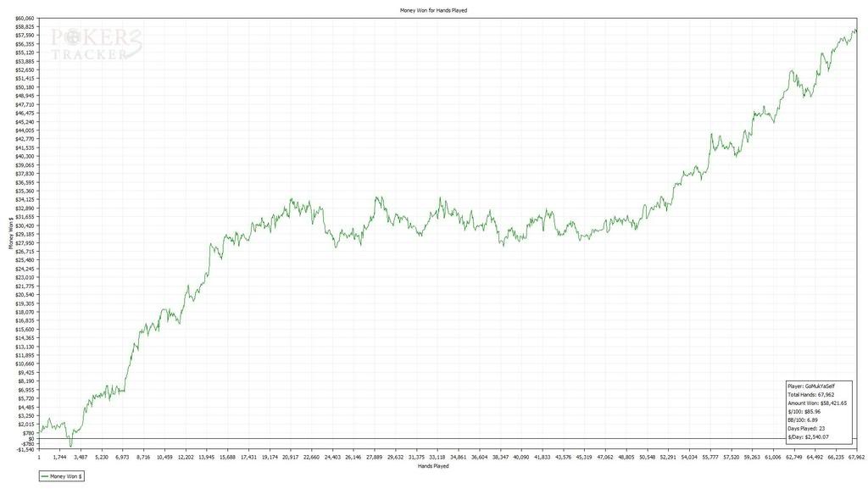Image resolution: width=868 pixels, height=489 pixels.
Task: Click the Days Played: 23 statistic
Action: click(x=806, y=429)
